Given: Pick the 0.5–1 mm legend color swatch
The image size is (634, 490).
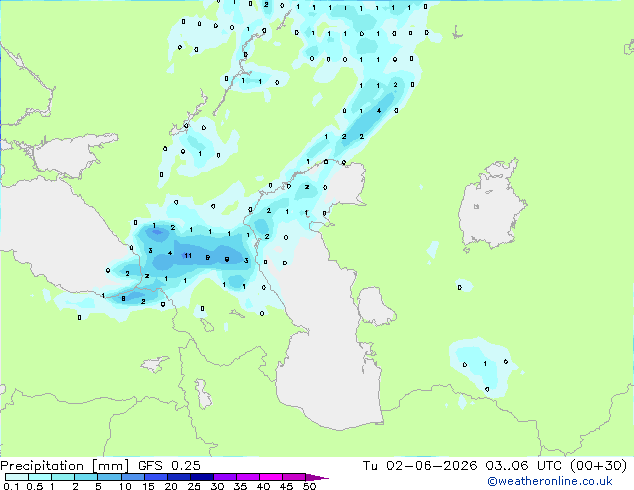Looking at the screenshot, I should (x=40, y=477).
